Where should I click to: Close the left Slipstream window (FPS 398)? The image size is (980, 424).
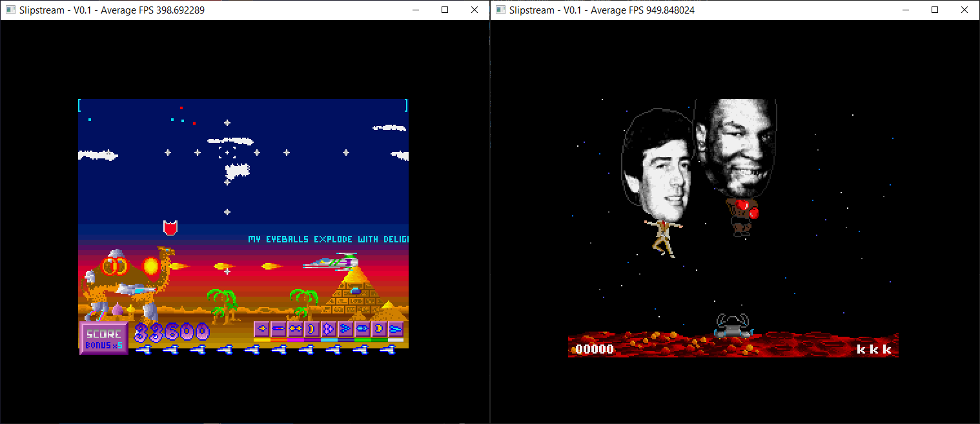tap(475, 10)
